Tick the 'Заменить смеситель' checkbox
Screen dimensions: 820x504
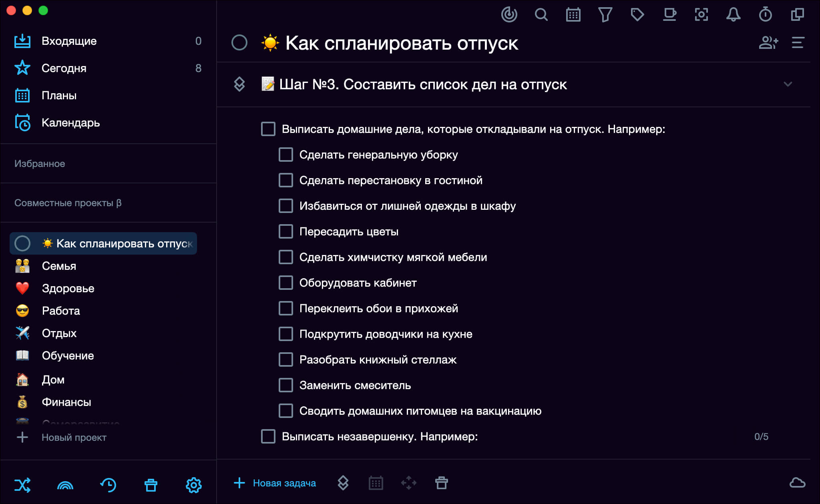point(286,385)
